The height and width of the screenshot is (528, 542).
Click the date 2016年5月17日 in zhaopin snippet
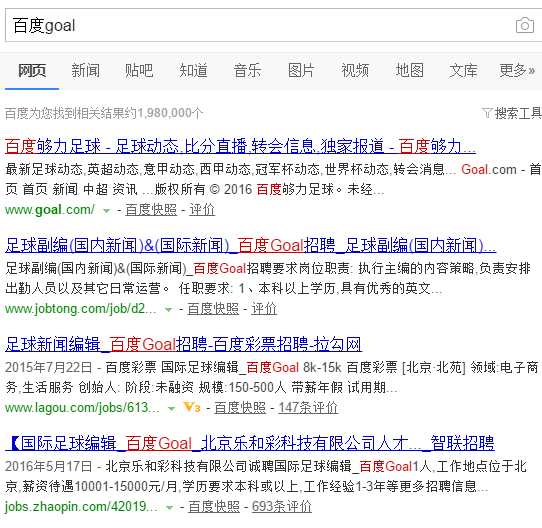(x=49, y=466)
